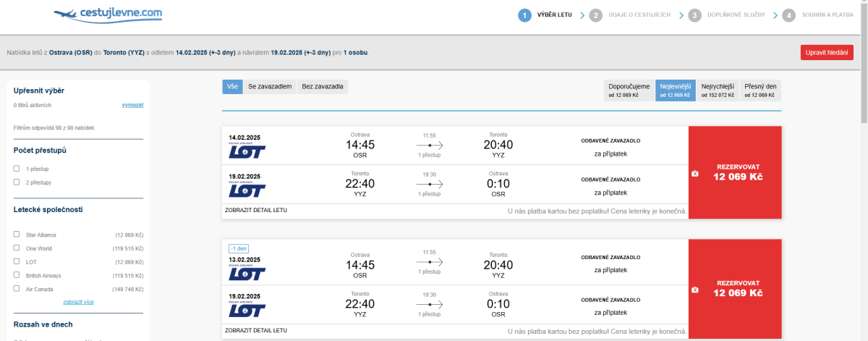Screen dimensions: 868x341
Task: Click camera icon on second Rezervovat button
Action: [695, 290]
